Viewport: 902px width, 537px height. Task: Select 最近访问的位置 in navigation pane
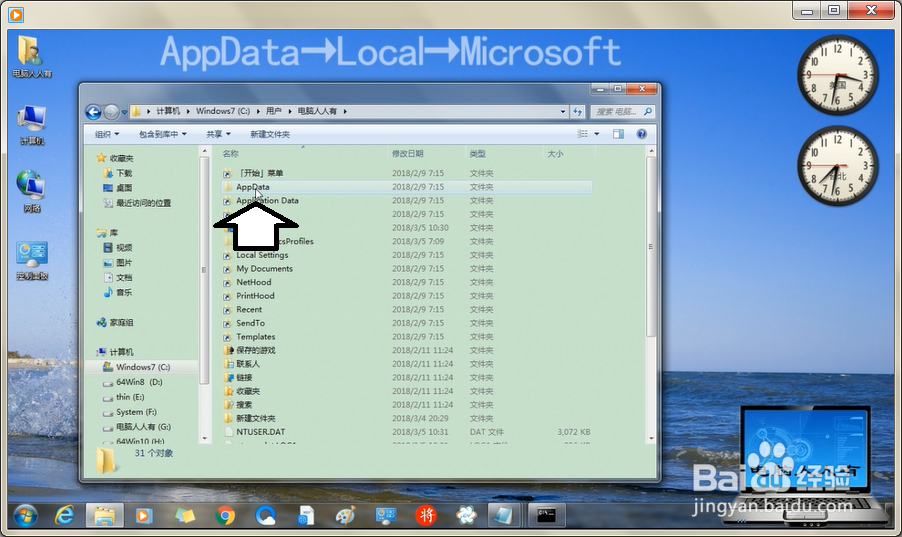(143, 203)
